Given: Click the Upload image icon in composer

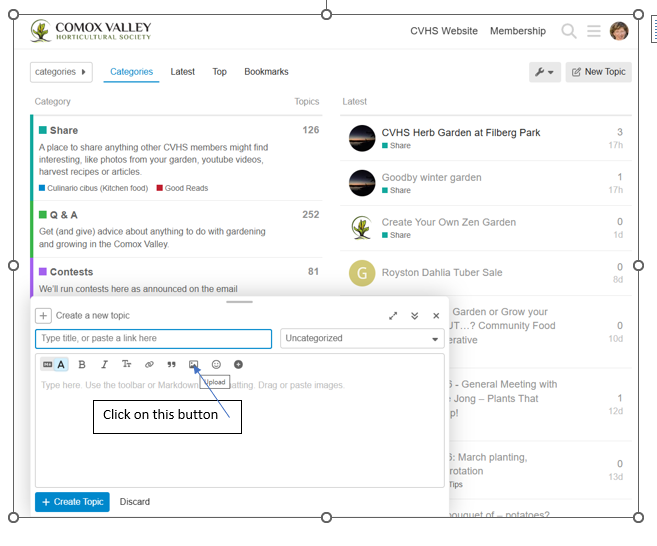Looking at the screenshot, I should [x=194, y=365].
